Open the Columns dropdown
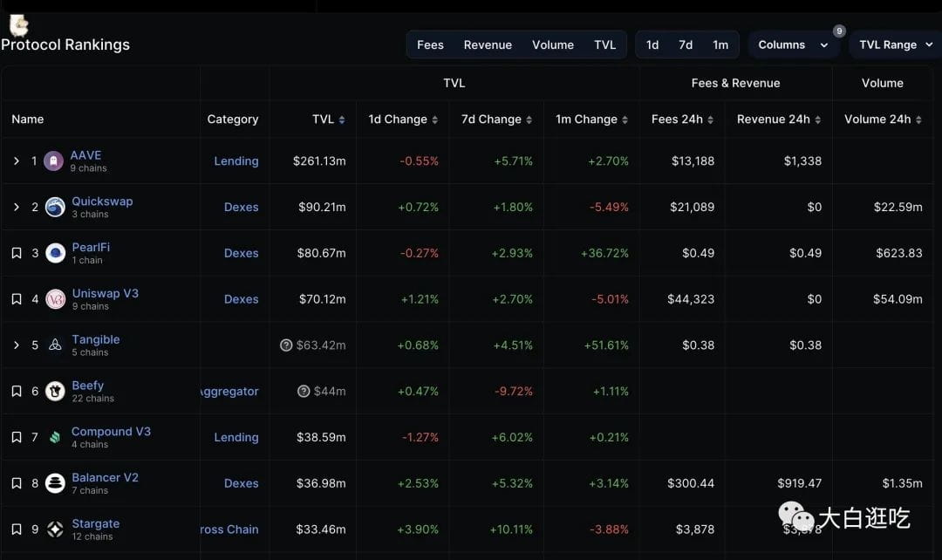Viewport: 942px width, 560px height. click(793, 45)
